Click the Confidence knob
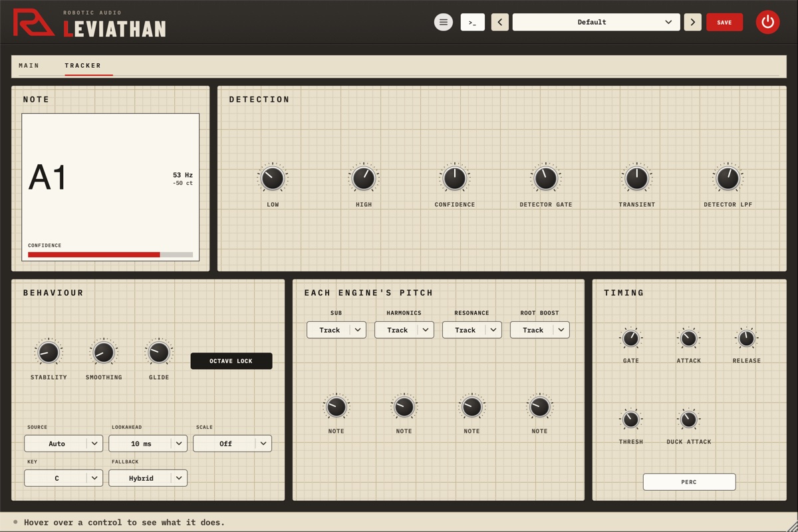 (x=455, y=178)
